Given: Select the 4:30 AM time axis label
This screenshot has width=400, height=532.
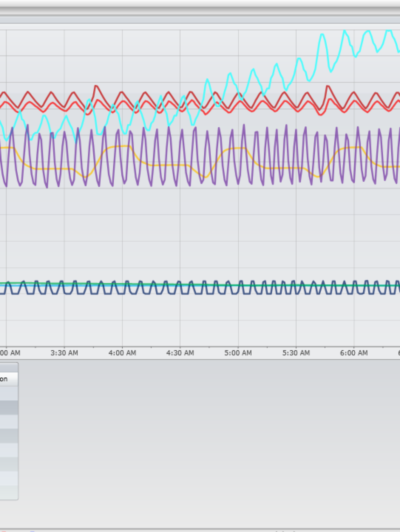Looking at the screenshot, I should 180,353.
